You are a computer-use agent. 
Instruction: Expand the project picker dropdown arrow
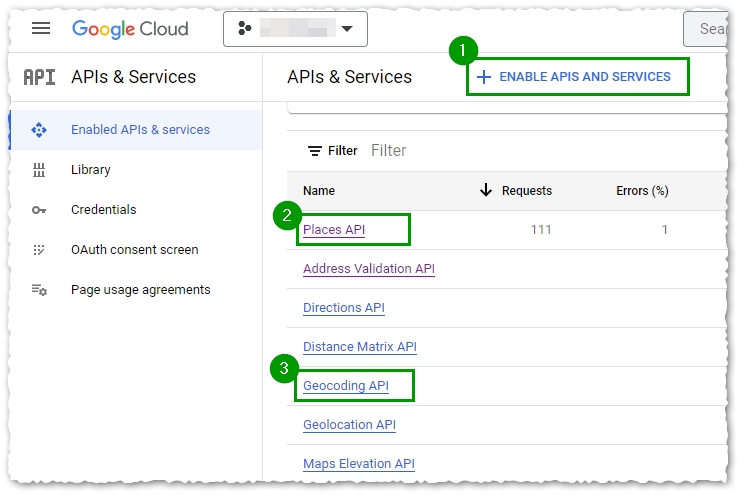pyautogui.click(x=347, y=29)
